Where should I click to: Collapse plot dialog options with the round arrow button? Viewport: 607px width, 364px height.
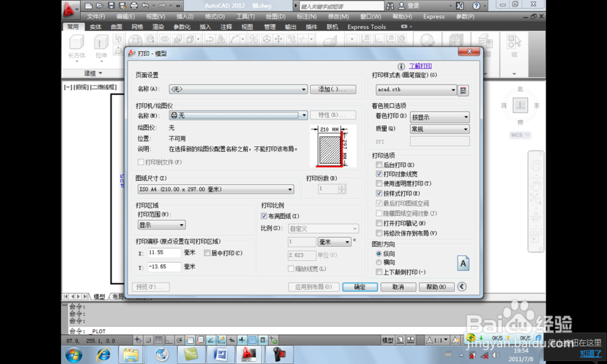coord(461,286)
